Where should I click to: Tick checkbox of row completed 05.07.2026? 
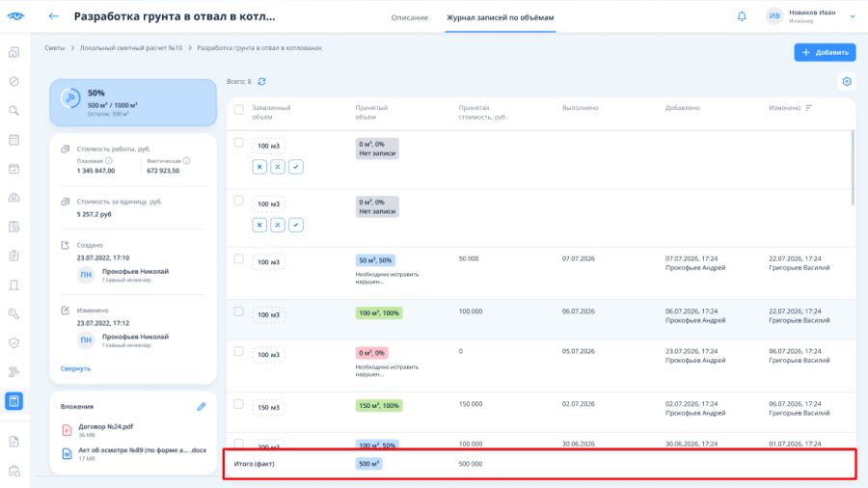pos(238,351)
